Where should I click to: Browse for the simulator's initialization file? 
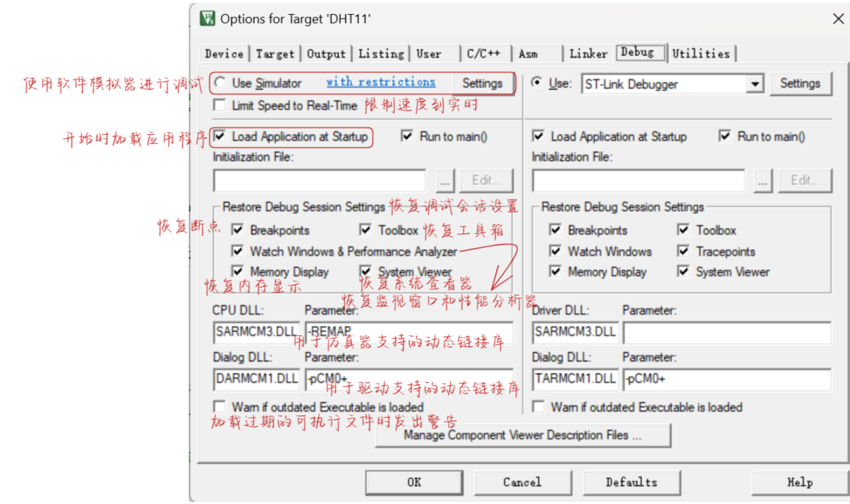(x=444, y=180)
